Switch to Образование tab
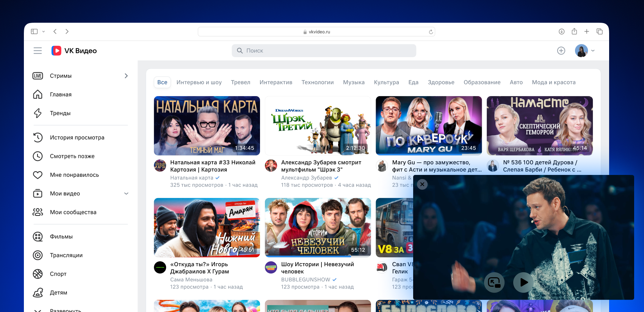Image resolution: width=644 pixels, height=312 pixels. (482, 82)
